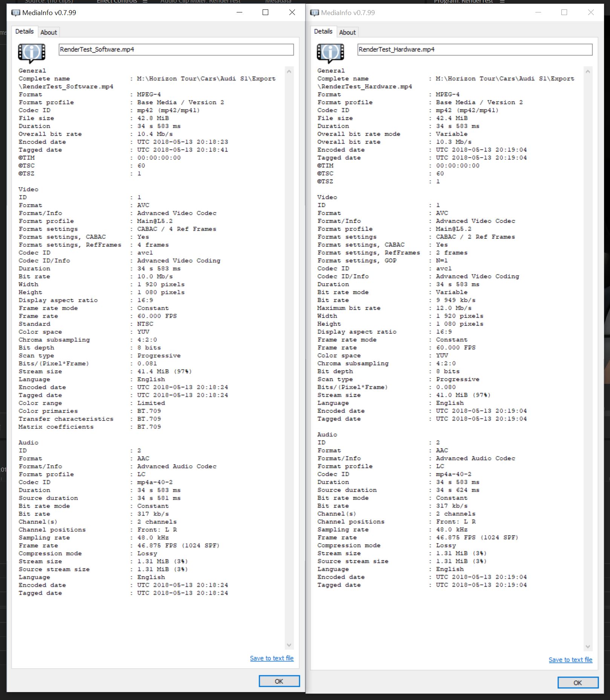Confirm with OK in the Hardware window
The width and height of the screenshot is (610, 700).
tap(578, 683)
